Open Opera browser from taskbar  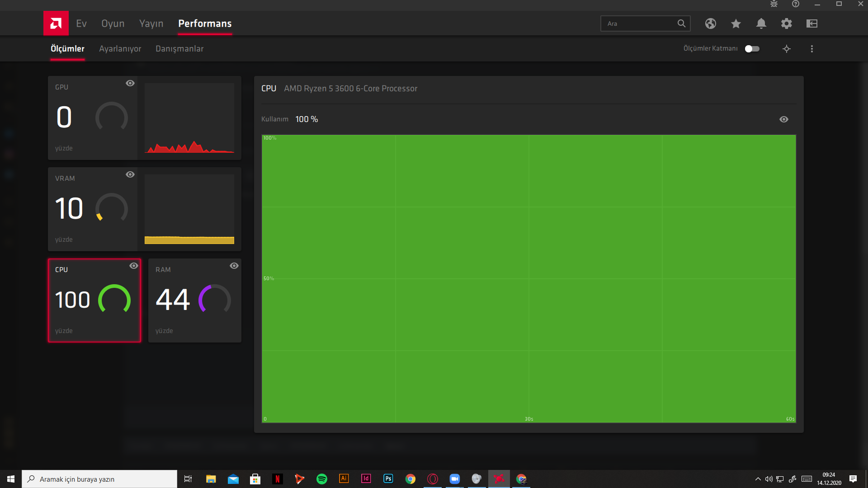tap(433, 479)
